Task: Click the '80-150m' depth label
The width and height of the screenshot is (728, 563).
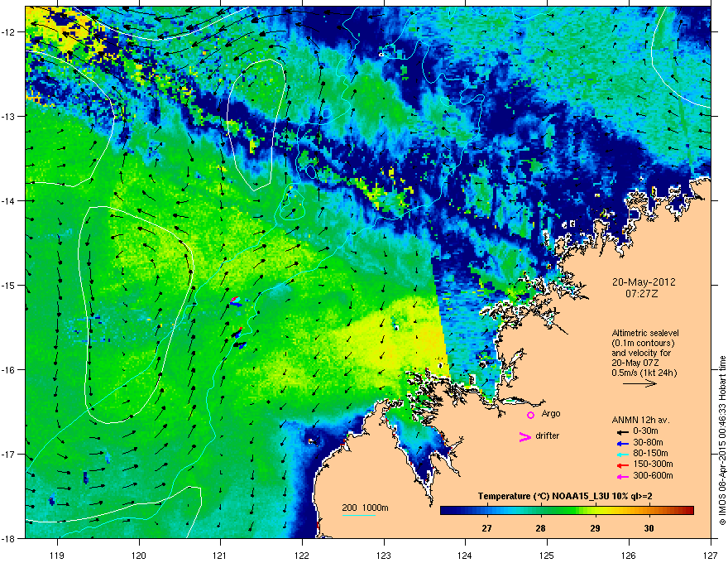Action: (650, 454)
